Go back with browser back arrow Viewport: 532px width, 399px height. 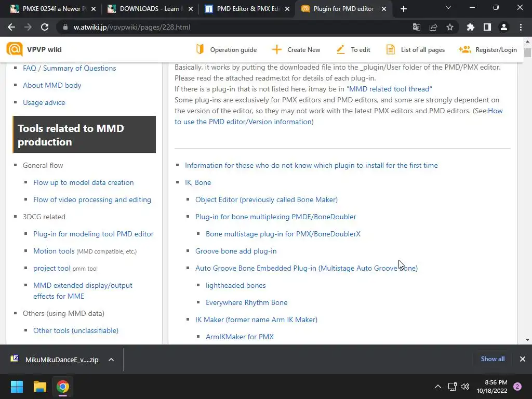pos(11,27)
